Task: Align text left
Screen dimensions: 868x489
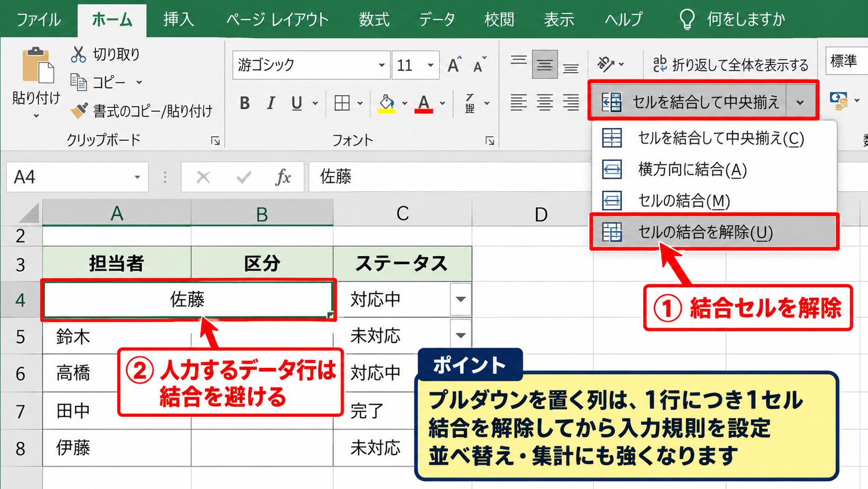Action: click(x=518, y=102)
